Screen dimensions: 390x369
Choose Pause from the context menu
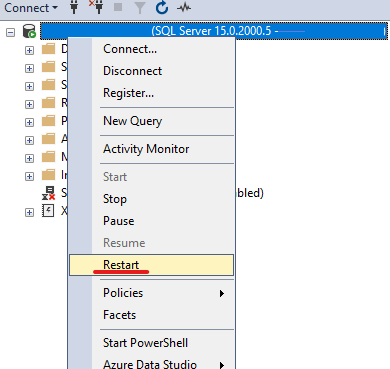(x=151, y=221)
